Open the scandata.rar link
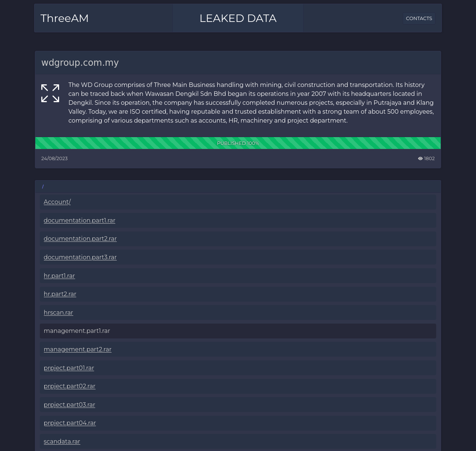Screen dimensions: 476x451 (x=62, y=442)
